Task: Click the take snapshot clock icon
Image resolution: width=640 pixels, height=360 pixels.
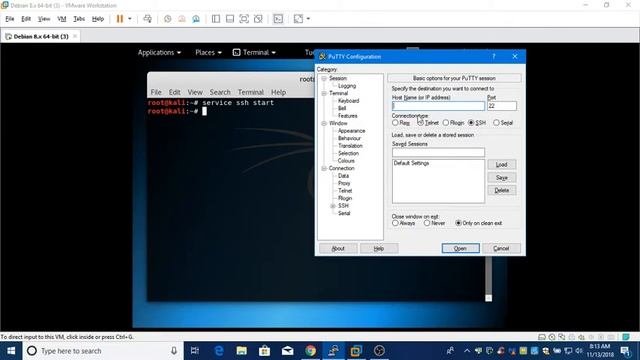Action: 167,19
